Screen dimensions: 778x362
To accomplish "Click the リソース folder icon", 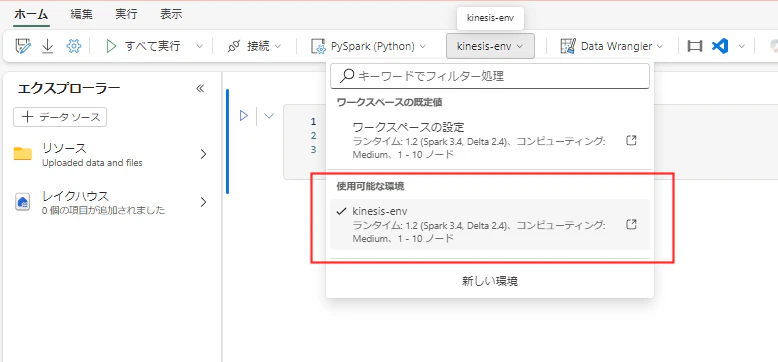I will click(x=23, y=154).
